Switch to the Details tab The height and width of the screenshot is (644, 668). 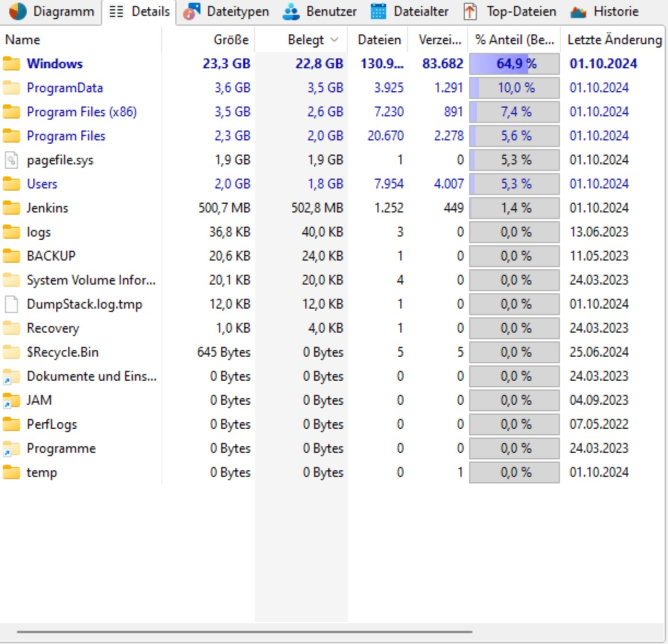[x=139, y=11]
